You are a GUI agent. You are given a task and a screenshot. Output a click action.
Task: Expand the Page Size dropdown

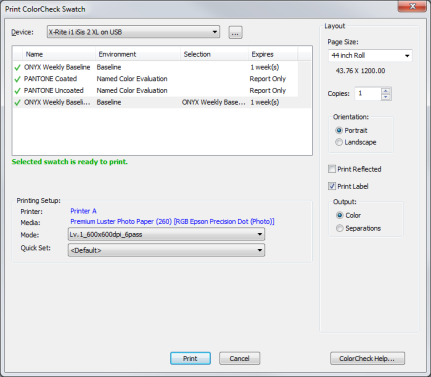coord(407,56)
